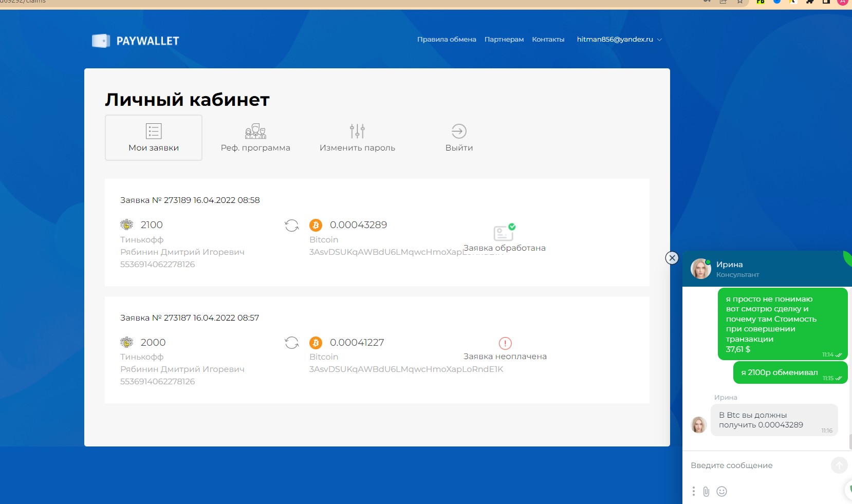Open Правила обмена page
Screen dimensions: 852x504
click(446, 40)
